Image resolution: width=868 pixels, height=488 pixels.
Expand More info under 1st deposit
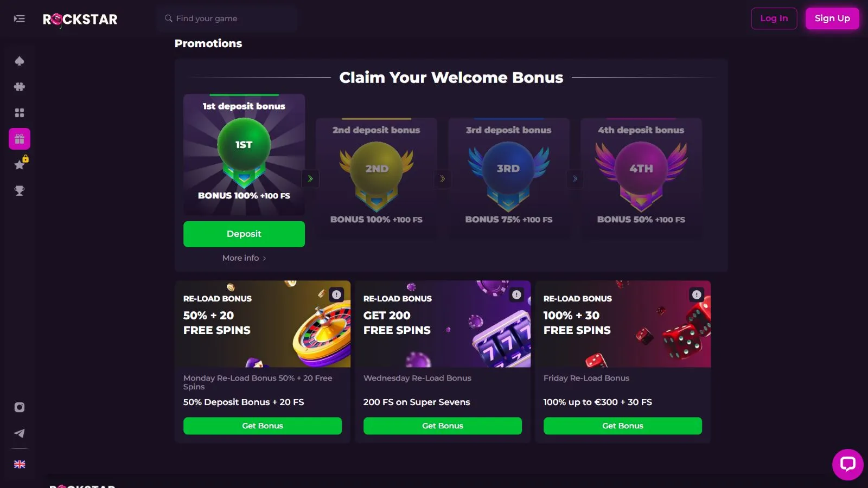(x=244, y=258)
